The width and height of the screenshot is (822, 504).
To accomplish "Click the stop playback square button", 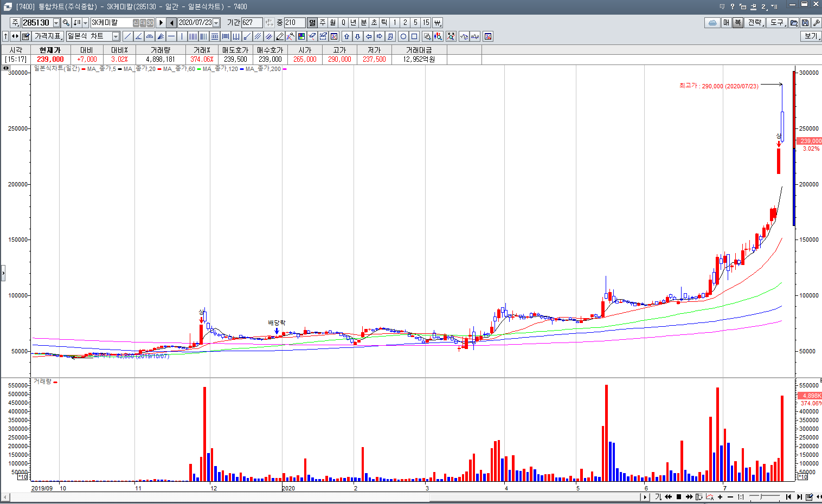I will pyautogui.click(x=678, y=497).
